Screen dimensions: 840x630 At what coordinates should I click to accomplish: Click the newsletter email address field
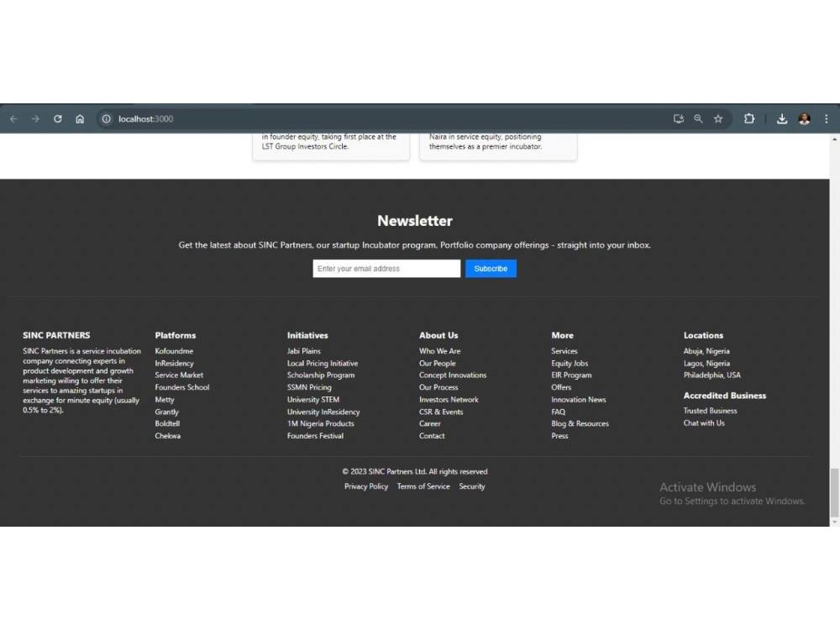pyautogui.click(x=386, y=269)
